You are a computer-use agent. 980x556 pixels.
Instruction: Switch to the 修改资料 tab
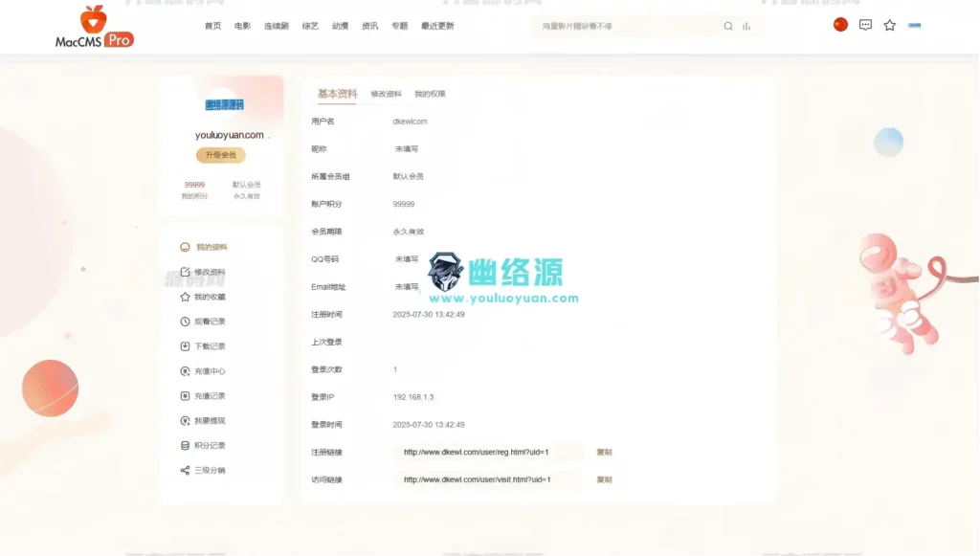click(386, 94)
